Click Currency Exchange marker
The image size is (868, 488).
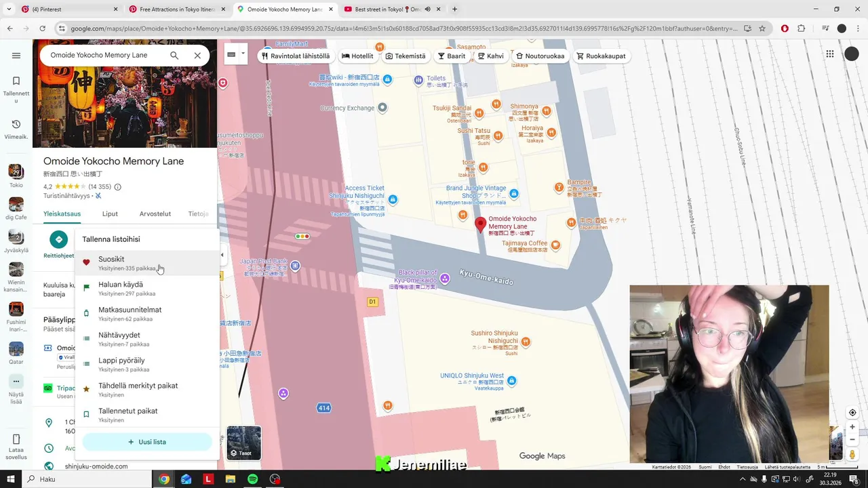point(382,107)
